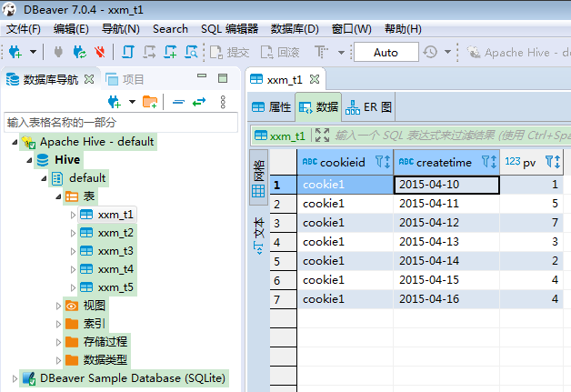Switch to the 数据 data tab
Viewport: 571px width, 392px height.
(318, 107)
